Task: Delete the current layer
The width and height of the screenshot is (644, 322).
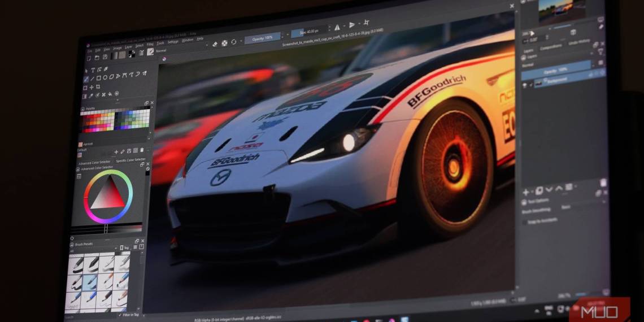Action: click(604, 183)
